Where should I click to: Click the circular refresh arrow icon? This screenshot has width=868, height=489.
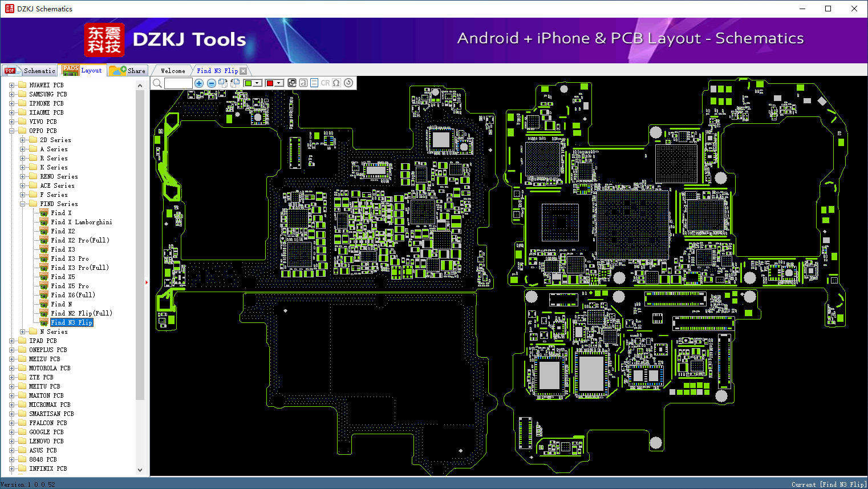pos(348,83)
